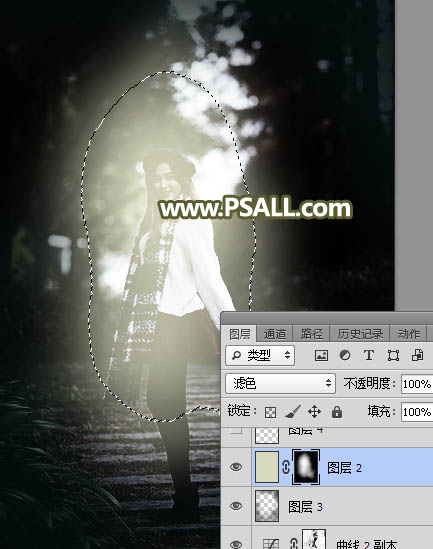This screenshot has height=549, width=433.
Task: Open the 滤色 blend mode dropdown
Action: [x=280, y=383]
